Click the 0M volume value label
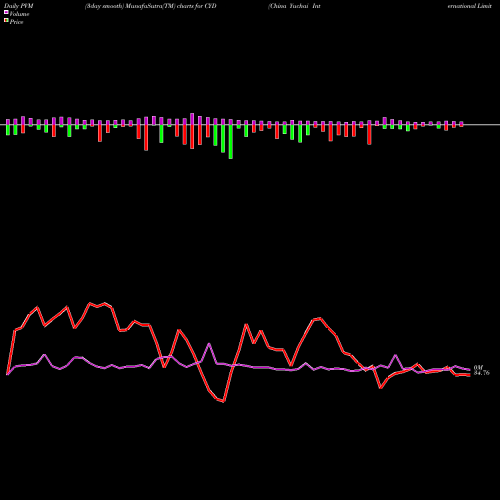 (x=478, y=367)
